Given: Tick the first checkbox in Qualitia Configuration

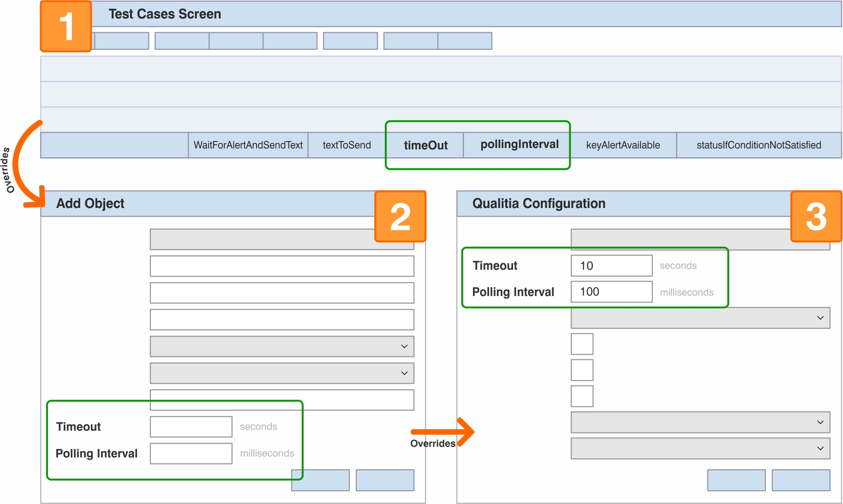Looking at the screenshot, I should [582, 344].
